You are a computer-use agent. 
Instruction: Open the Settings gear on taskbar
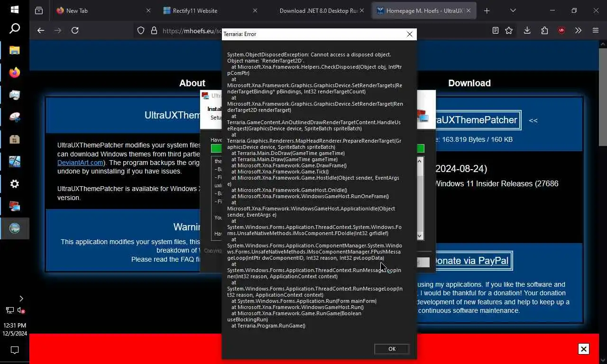coord(15,184)
